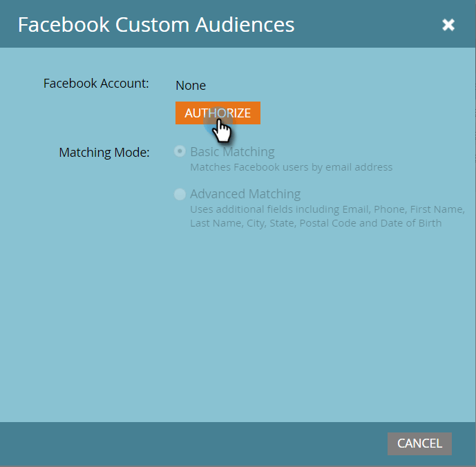Click the empty dialog body below the options
The width and height of the screenshot is (476, 467).
click(238, 325)
